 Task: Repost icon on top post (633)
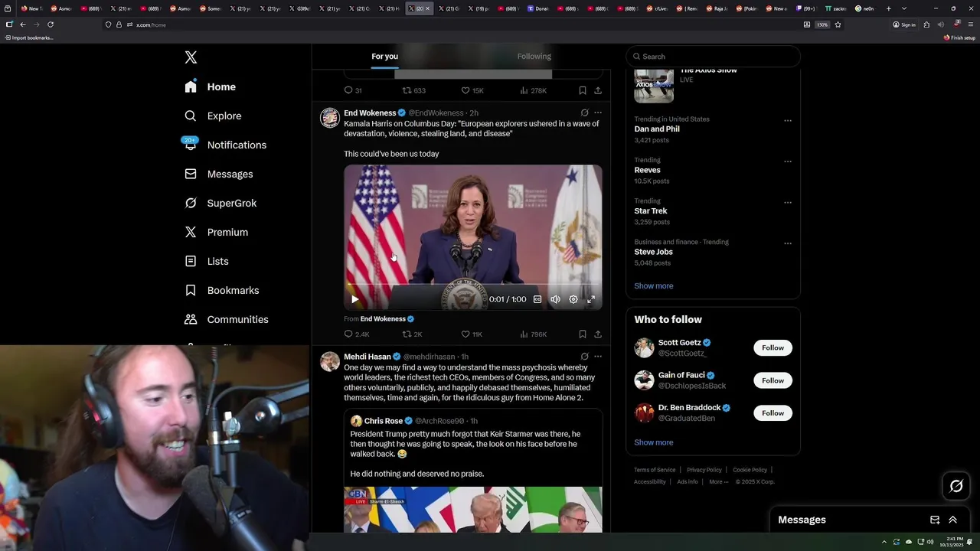pos(414,90)
